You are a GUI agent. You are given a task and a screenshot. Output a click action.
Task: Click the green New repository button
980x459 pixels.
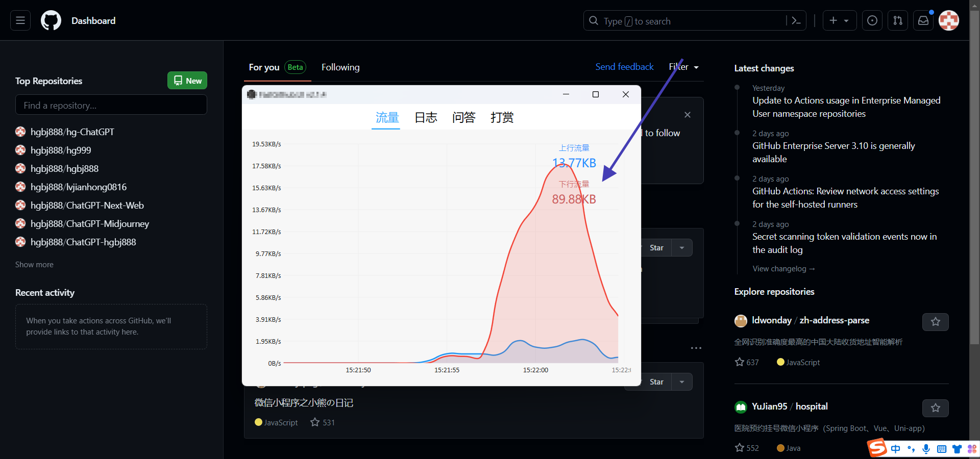click(187, 80)
